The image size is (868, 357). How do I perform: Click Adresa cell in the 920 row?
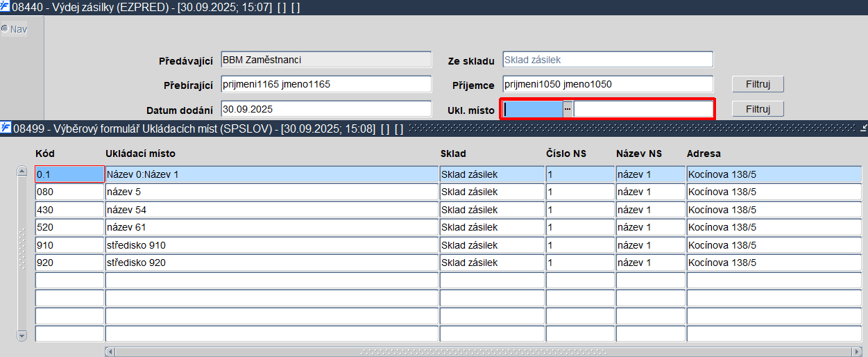(x=774, y=263)
